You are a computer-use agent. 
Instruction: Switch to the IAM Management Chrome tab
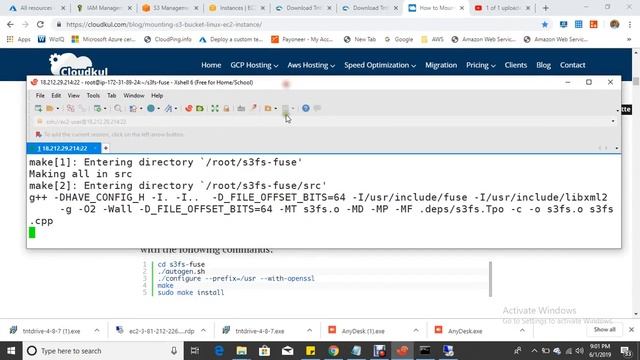tap(103, 8)
